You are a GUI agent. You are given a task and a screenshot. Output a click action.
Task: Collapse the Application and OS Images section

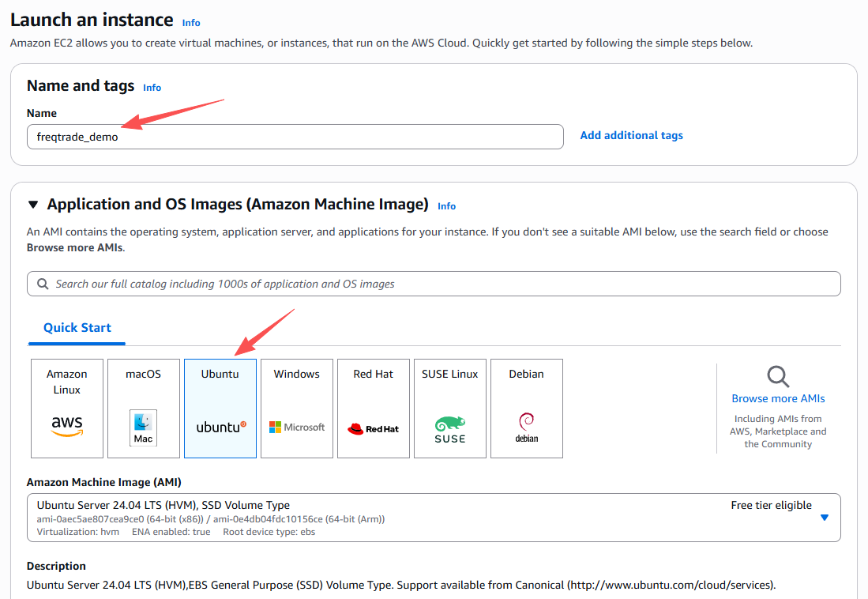(33, 205)
